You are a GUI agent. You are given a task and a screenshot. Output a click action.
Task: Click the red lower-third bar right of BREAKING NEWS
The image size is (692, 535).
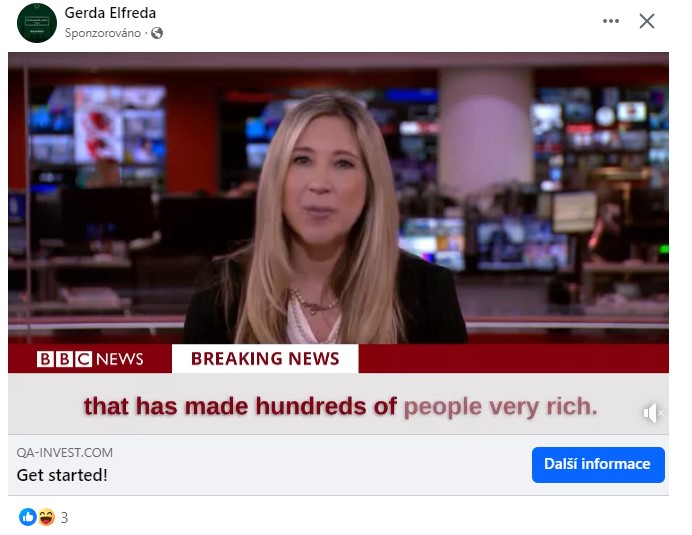[x=513, y=358]
